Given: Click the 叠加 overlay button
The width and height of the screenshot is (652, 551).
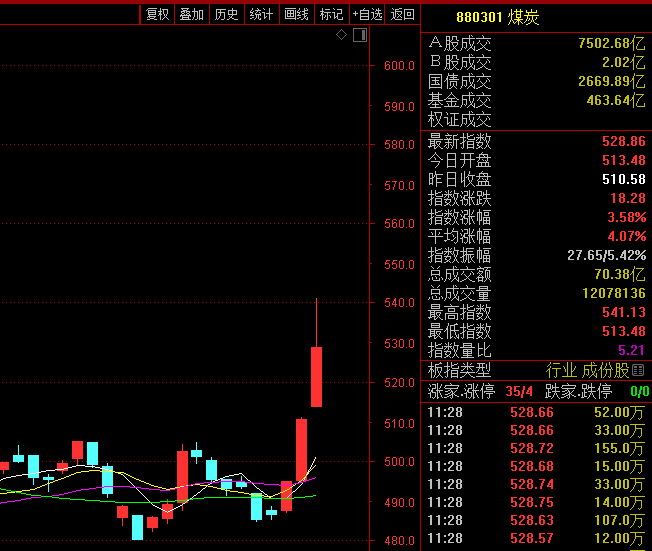Looking at the screenshot, I should pyautogui.click(x=191, y=14).
